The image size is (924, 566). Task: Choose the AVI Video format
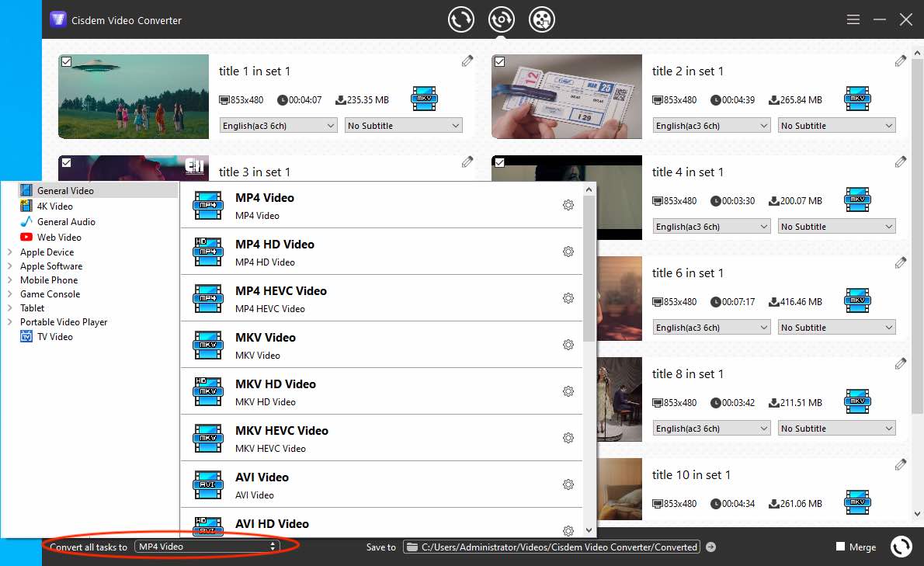tap(381, 484)
